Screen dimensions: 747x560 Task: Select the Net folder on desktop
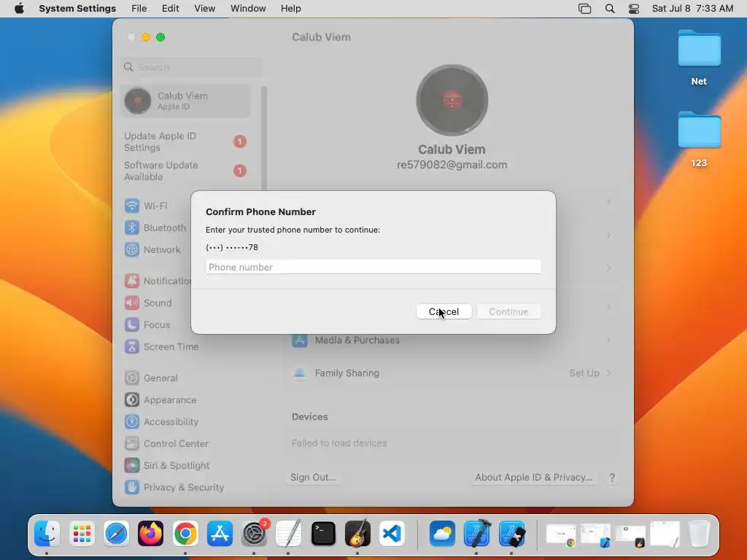click(699, 57)
